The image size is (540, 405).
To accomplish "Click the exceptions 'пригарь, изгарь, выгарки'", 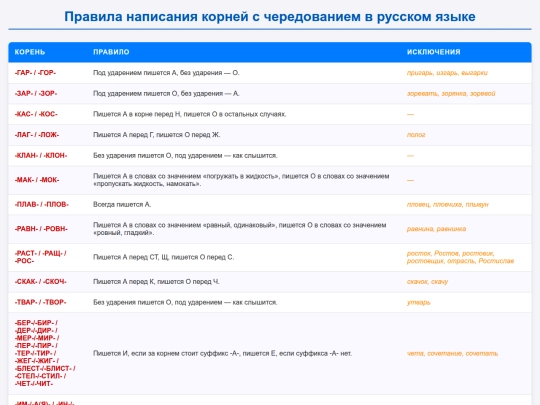I will point(447,73).
